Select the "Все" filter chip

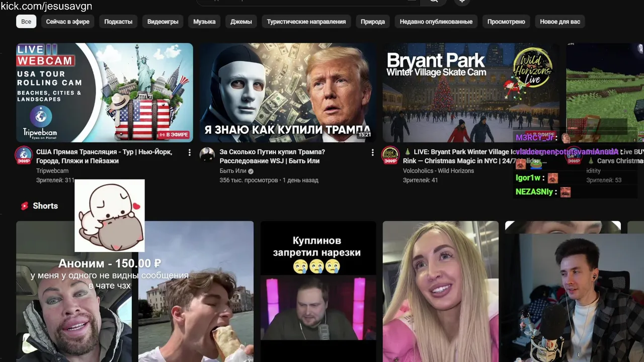point(26,22)
